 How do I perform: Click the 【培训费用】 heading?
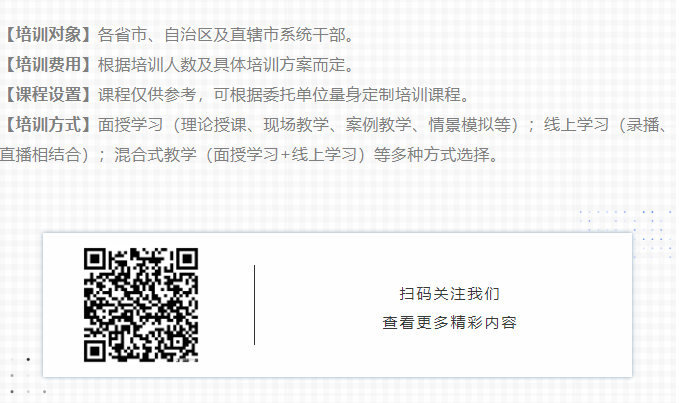pyautogui.click(x=48, y=64)
